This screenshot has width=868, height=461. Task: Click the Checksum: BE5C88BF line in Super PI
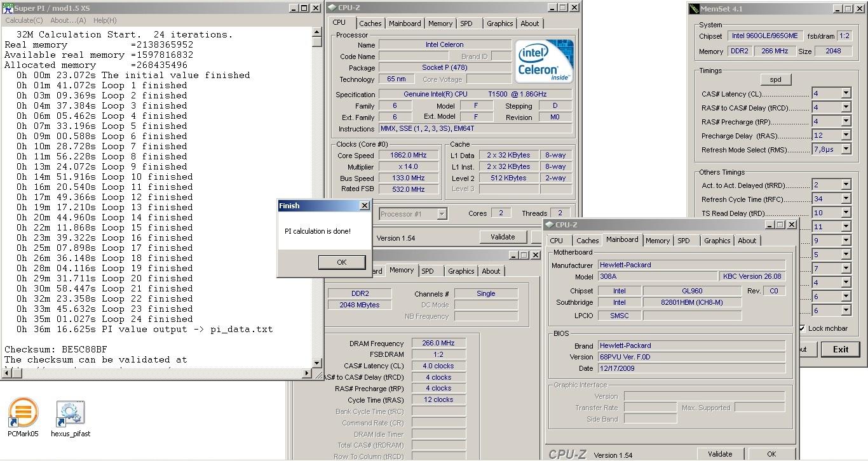[56, 349]
